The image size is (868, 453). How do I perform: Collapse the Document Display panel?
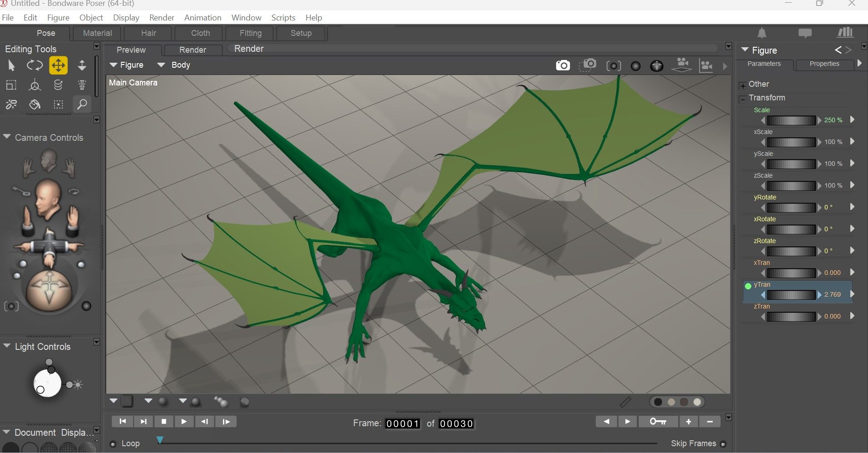[6, 432]
